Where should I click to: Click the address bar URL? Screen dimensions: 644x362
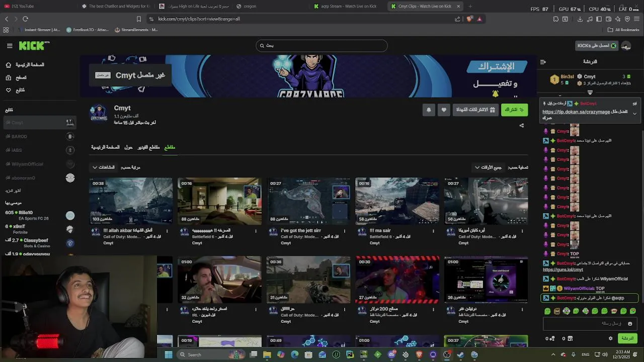(199, 19)
